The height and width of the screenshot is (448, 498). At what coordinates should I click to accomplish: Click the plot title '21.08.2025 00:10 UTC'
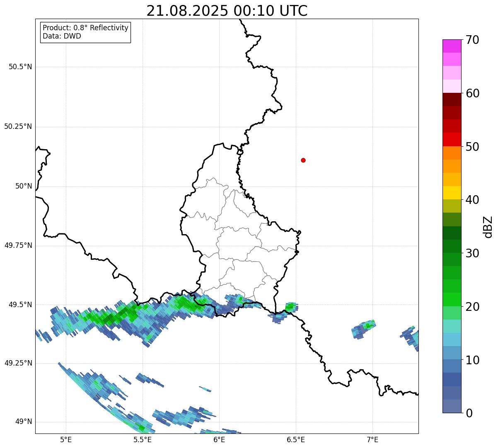point(227,11)
